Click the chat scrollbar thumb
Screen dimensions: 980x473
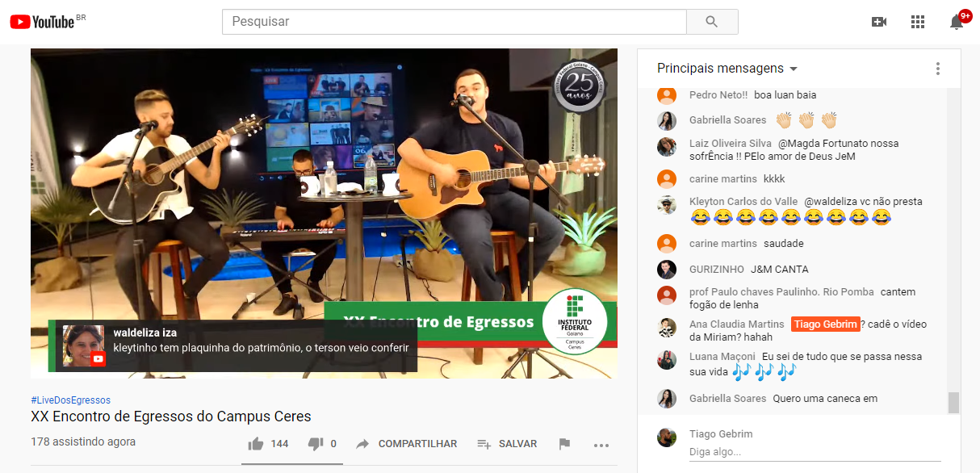point(953,402)
